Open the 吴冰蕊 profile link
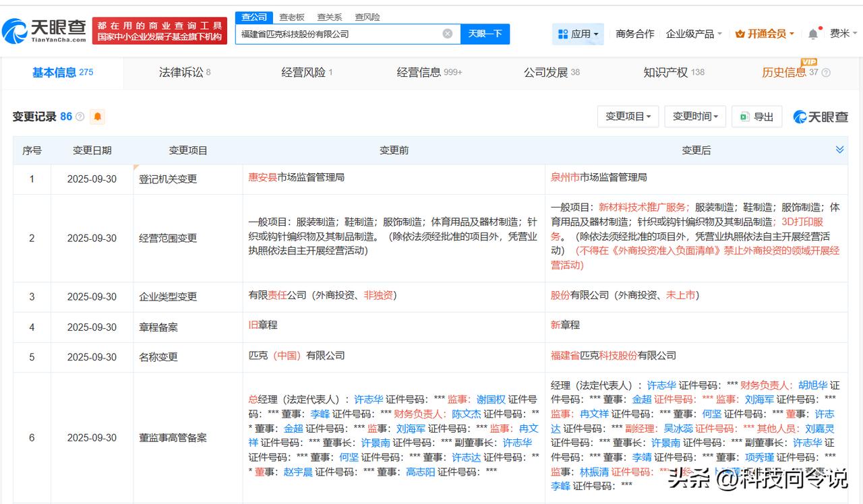The height and width of the screenshot is (504, 863). (x=678, y=429)
